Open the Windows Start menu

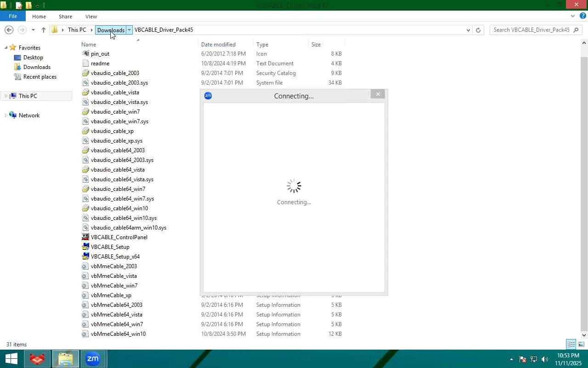pyautogui.click(x=11, y=359)
